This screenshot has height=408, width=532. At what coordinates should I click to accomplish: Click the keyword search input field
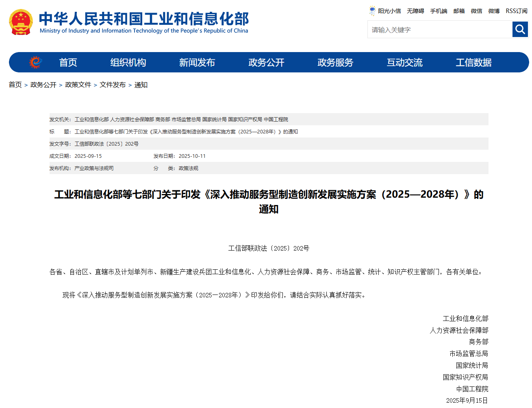[x=440, y=30]
